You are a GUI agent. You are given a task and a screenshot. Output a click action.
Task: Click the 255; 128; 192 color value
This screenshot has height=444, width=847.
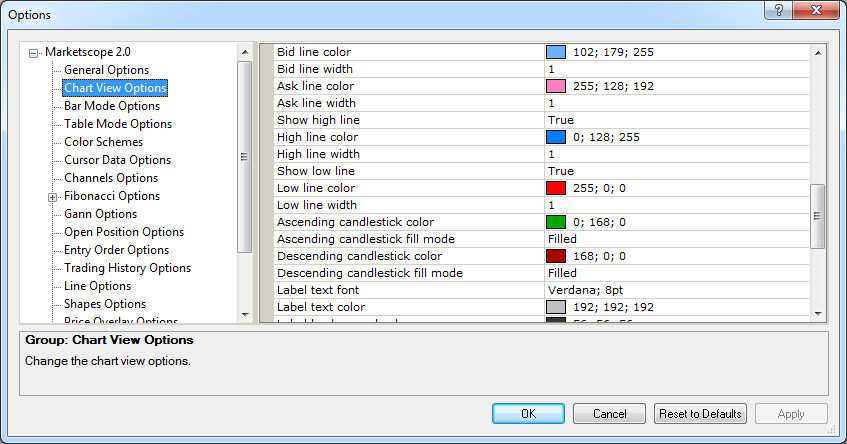tap(613, 86)
